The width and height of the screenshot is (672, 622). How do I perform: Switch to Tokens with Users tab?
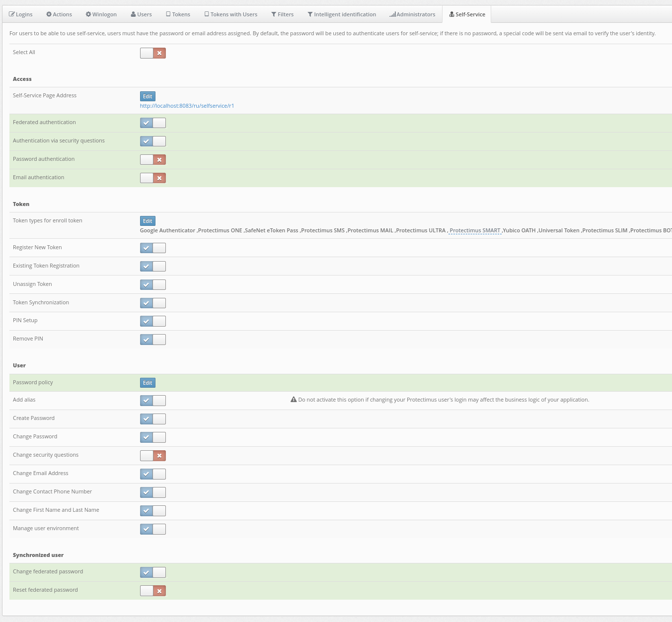click(x=231, y=14)
